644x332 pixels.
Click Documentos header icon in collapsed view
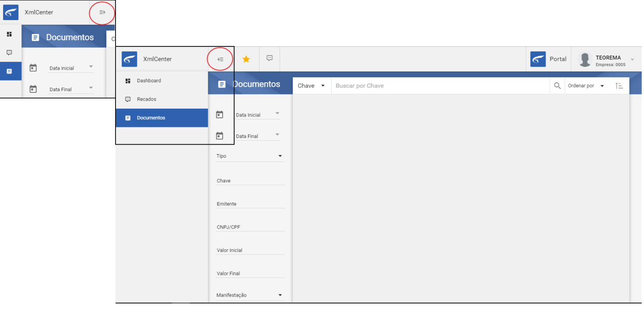point(35,38)
